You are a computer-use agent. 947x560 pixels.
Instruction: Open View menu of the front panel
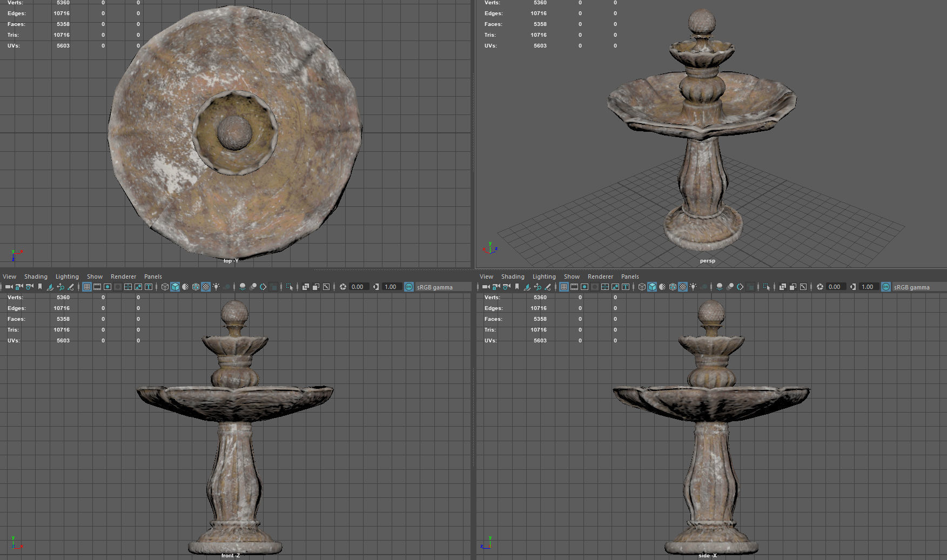coord(10,276)
